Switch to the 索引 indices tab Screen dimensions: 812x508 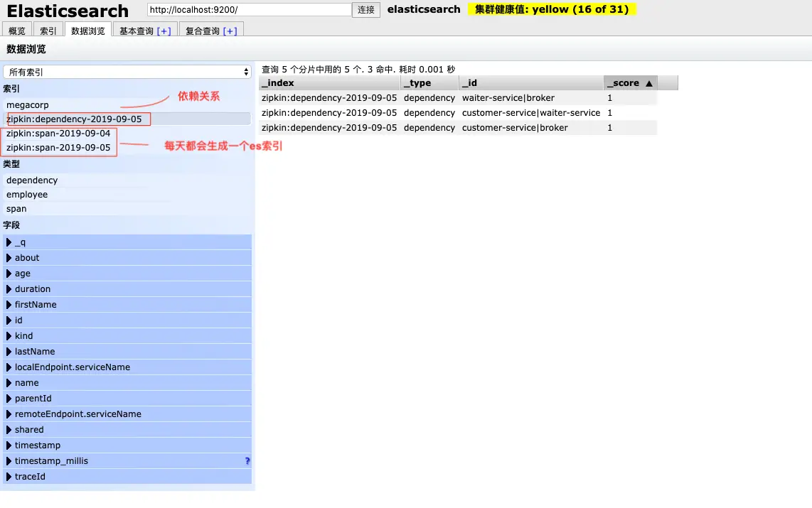(x=48, y=31)
